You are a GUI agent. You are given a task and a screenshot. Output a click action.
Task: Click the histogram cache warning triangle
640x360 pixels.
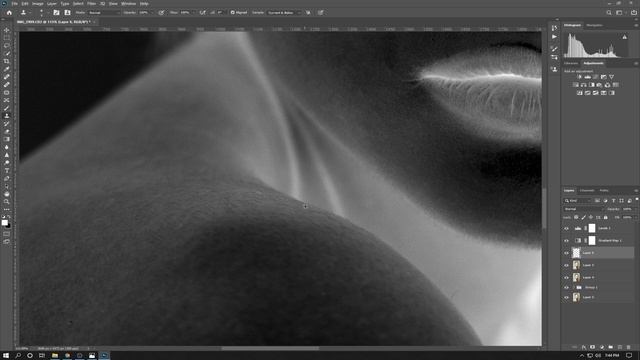(x=624, y=37)
